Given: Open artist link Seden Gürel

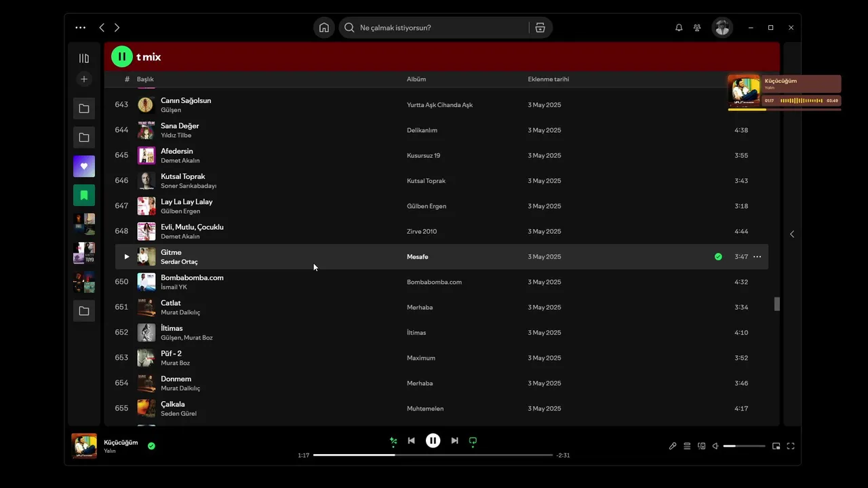Looking at the screenshot, I should (178, 413).
